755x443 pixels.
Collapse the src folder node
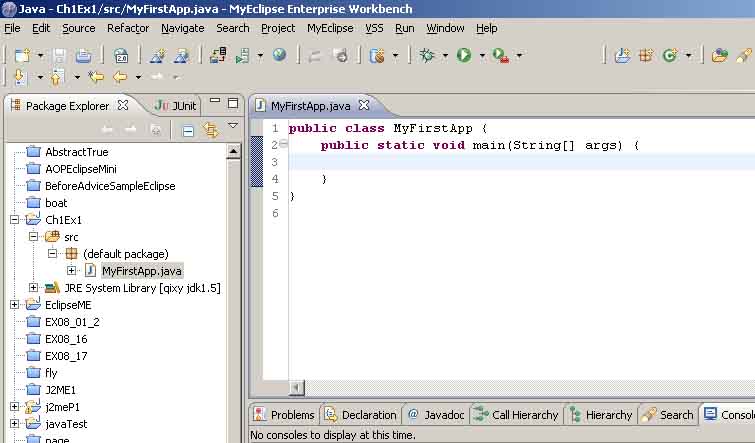pos(33,237)
